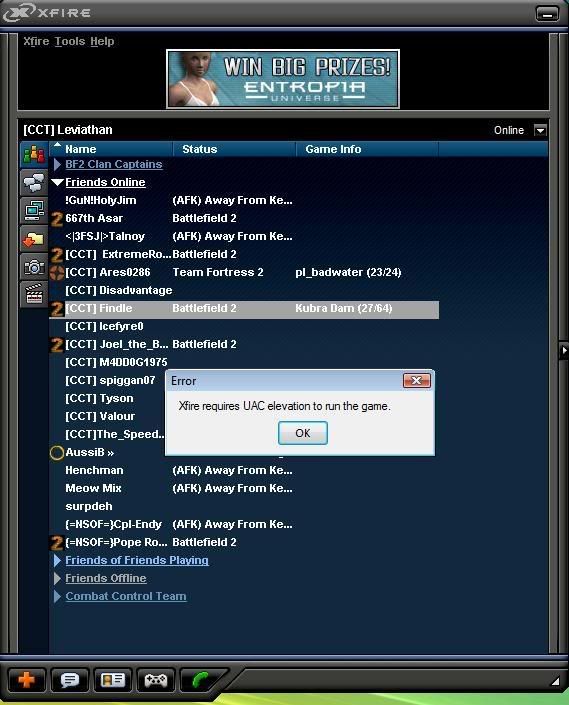
Task: Select friend Henchman
Action: coord(94,470)
